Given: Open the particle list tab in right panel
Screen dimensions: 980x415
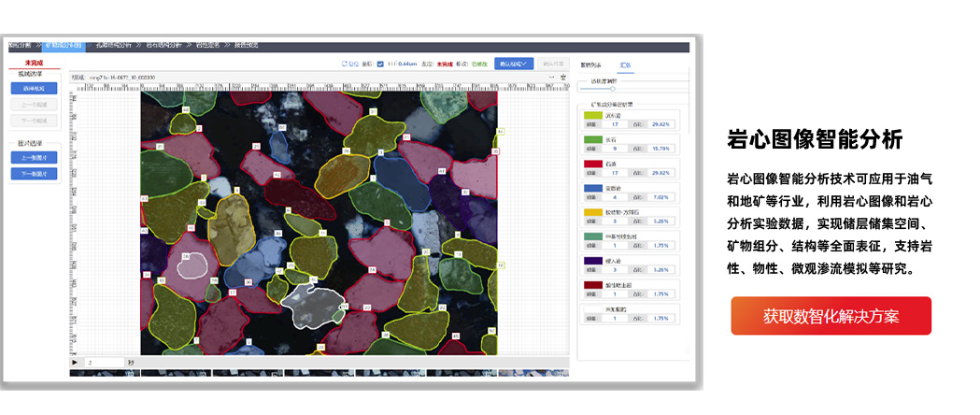Looking at the screenshot, I should click(590, 64).
